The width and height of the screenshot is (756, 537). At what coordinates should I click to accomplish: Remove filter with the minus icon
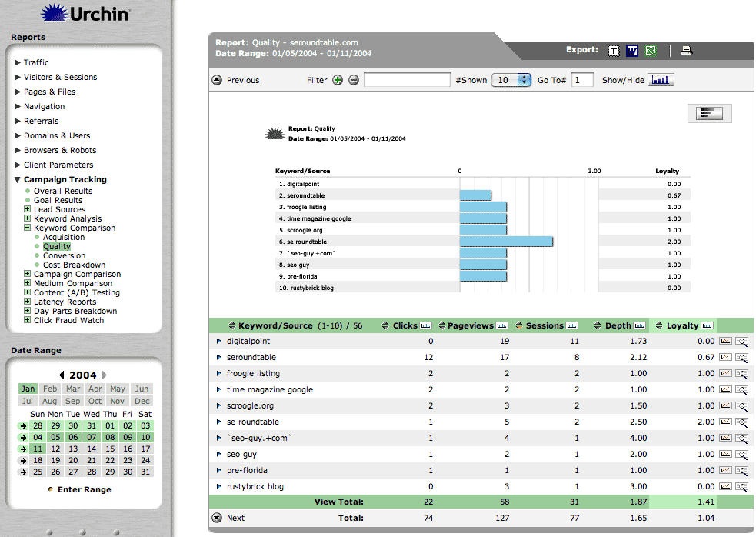click(x=354, y=80)
